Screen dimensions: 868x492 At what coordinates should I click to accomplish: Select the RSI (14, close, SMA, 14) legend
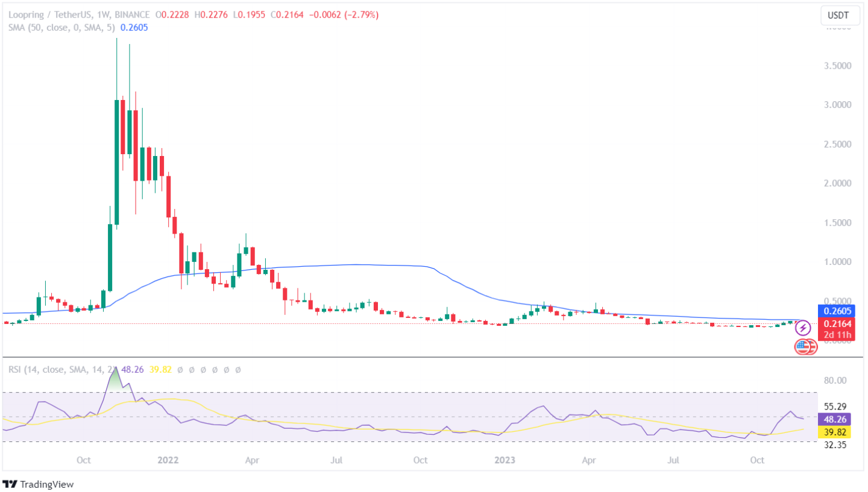pos(63,369)
